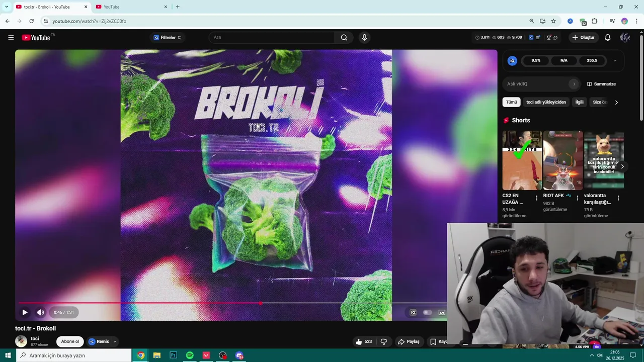Click the search magnifier button
This screenshot has height=362, width=644.
344,38
